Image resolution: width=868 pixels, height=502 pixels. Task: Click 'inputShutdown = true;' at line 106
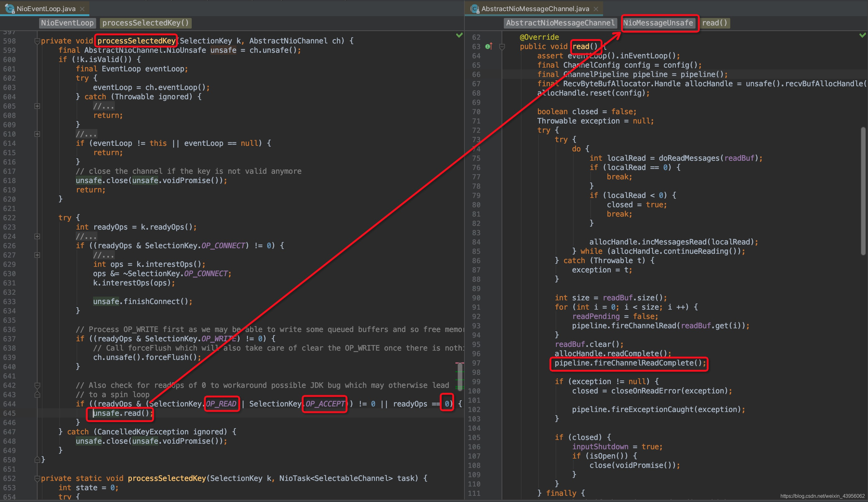tap(617, 446)
